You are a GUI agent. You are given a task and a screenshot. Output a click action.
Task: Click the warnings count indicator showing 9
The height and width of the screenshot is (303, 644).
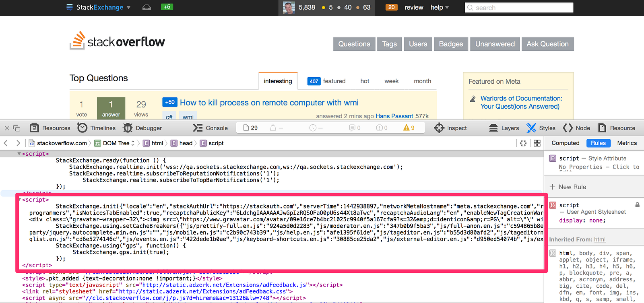pyautogui.click(x=409, y=128)
